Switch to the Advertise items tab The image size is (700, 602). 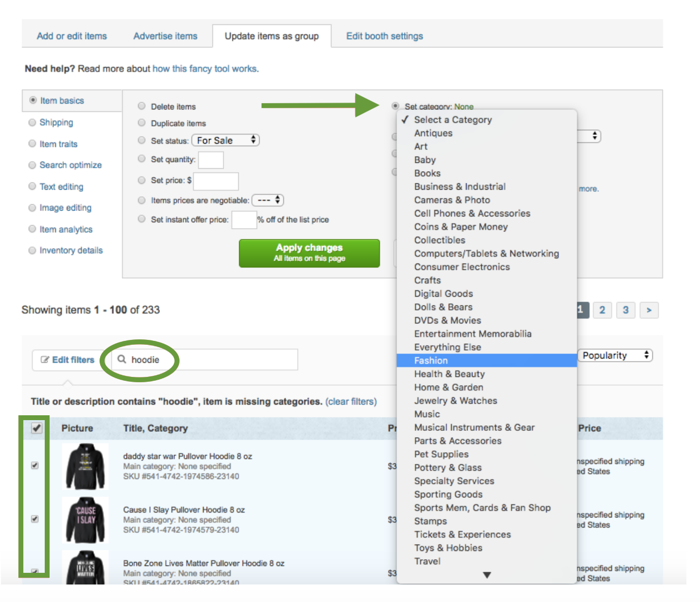point(165,36)
